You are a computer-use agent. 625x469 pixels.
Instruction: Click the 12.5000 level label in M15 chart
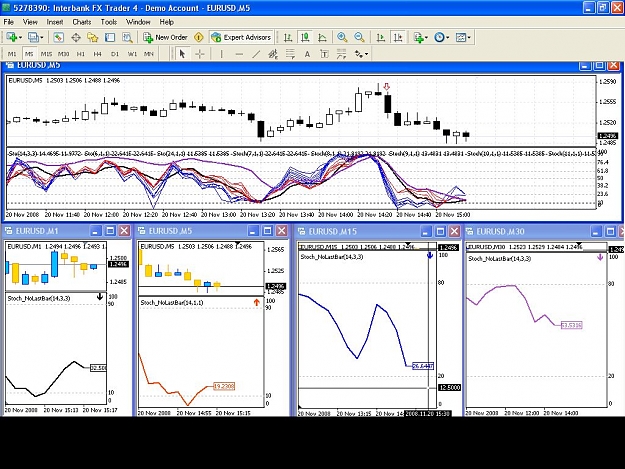(449, 388)
